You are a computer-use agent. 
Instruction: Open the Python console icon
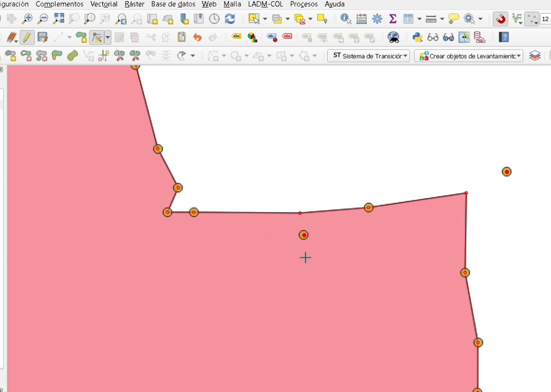click(417, 37)
